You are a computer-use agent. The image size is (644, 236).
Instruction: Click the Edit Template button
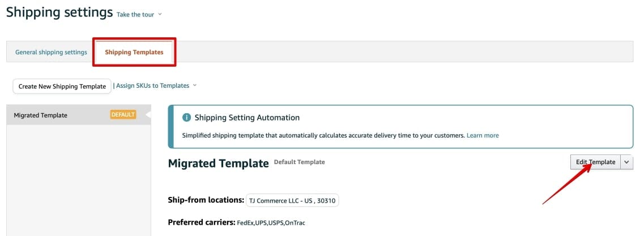click(595, 162)
